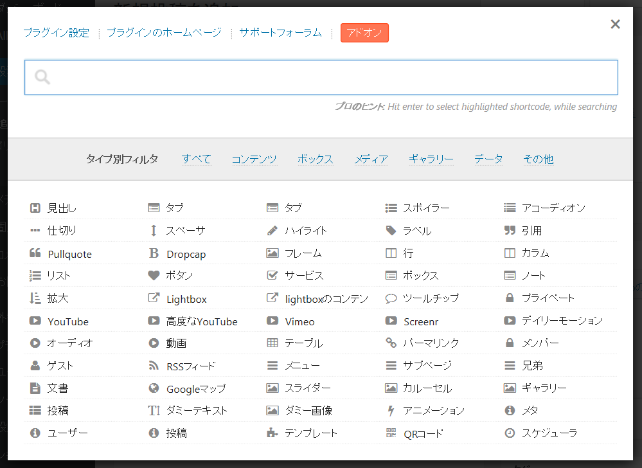Screen dimensions: 642x468
Task: Choose the Googleマップ globe icon
Action: click(x=154, y=389)
